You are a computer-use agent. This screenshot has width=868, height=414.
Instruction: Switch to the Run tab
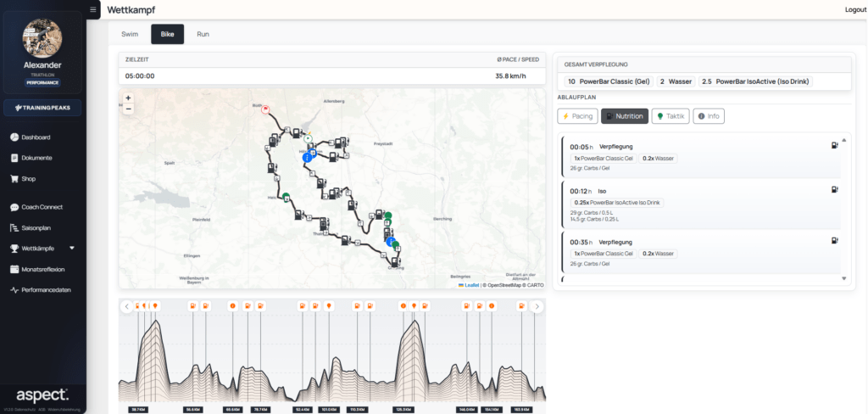pyautogui.click(x=203, y=34)
